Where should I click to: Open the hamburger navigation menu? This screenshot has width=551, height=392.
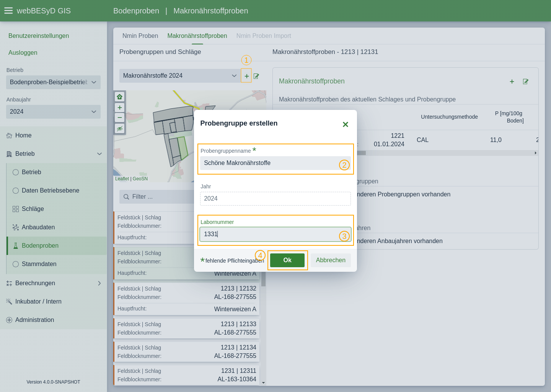tap(8, 11)
